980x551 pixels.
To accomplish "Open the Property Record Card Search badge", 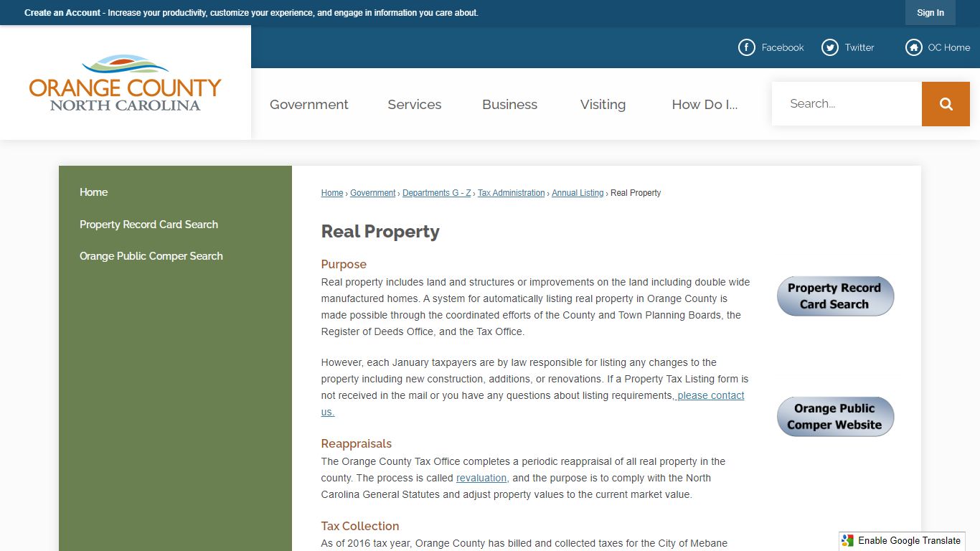I will pyautogui.click(x=835, y=296).
